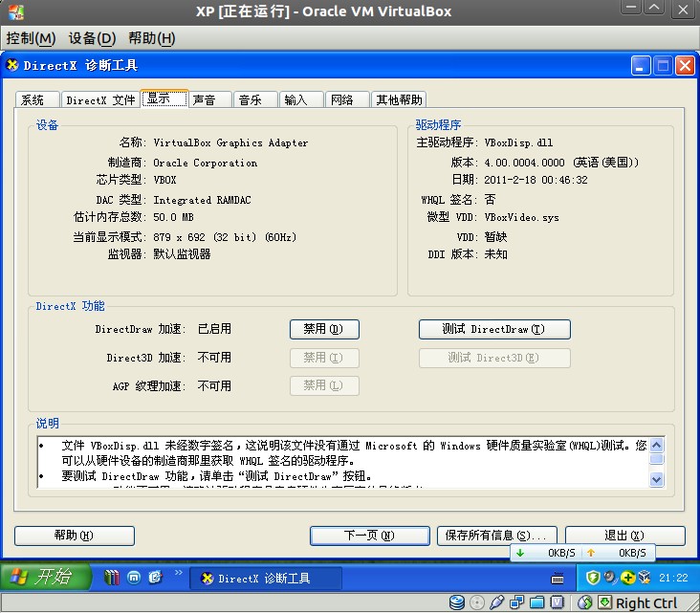Open the 其他帮助 tab
700x613 pixels.
pyautogui.click(x=399, y=100)
